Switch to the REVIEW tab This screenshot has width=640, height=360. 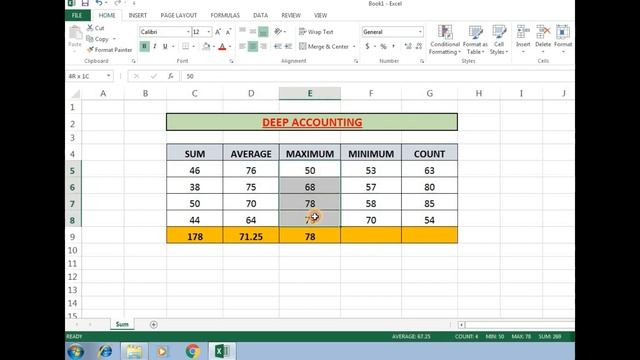pyautogui.click(x=291, y=15)
